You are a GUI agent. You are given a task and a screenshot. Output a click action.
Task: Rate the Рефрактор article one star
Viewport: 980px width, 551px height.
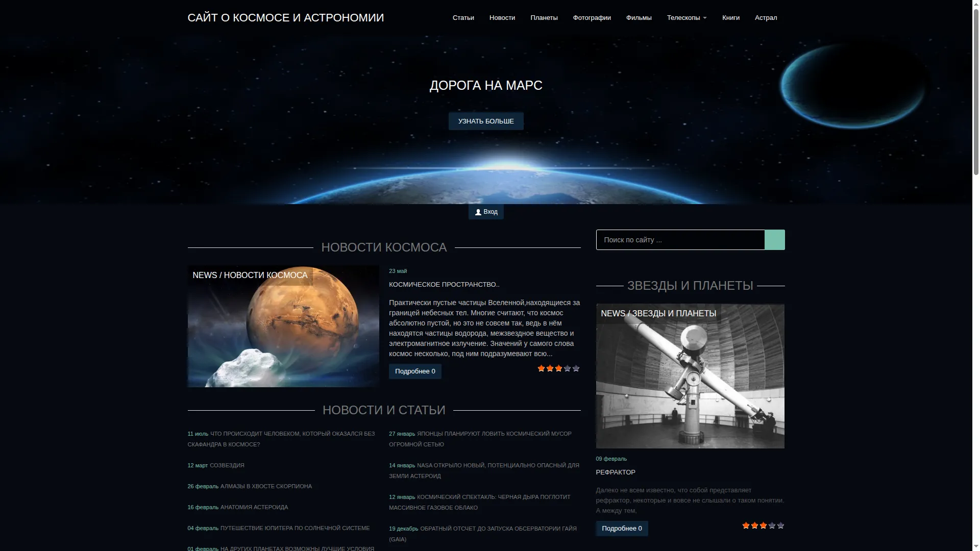tap(746, 525)
